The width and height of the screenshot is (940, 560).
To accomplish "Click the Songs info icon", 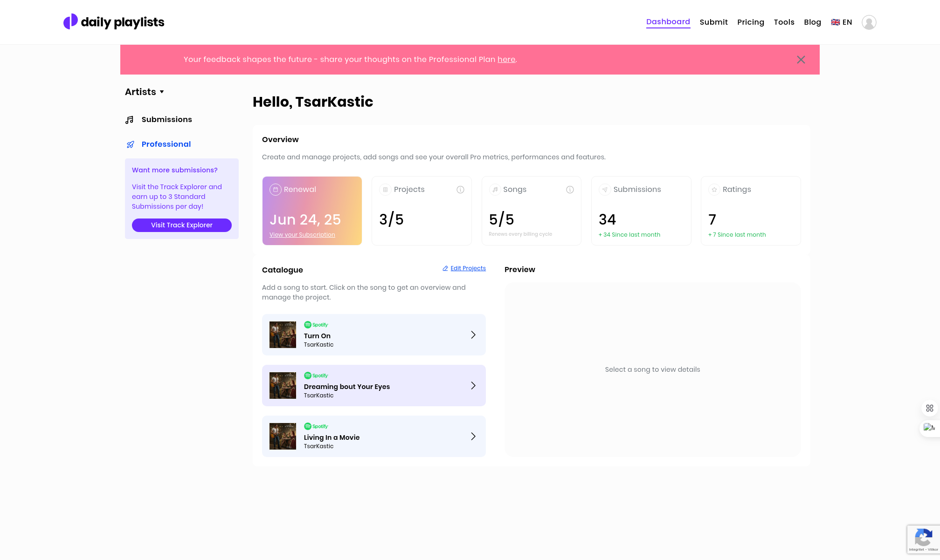I will (570, 190).
